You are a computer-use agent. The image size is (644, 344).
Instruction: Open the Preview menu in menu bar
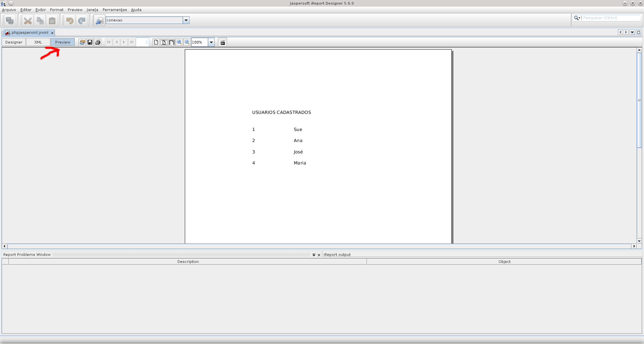click(x=75, y=10)
